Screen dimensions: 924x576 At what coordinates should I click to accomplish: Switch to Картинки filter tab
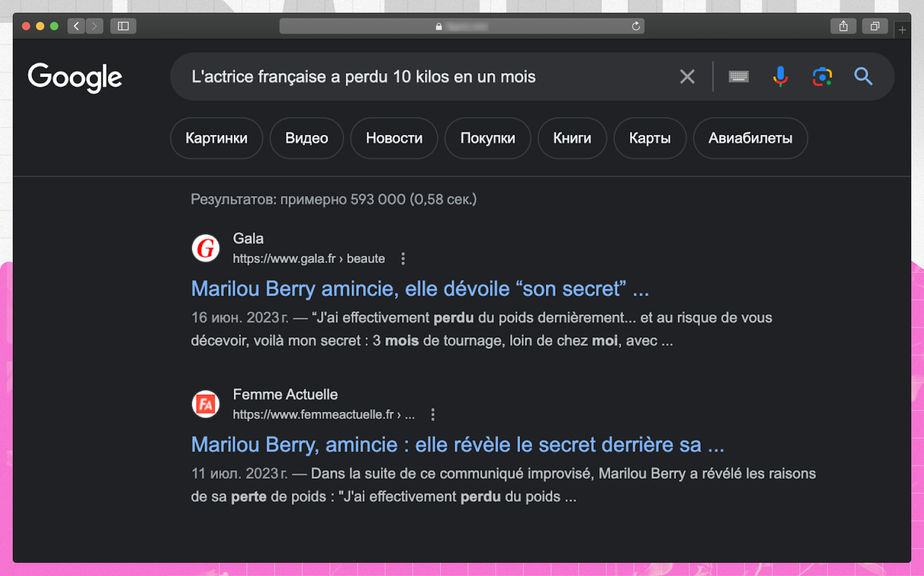pos(216,138)
